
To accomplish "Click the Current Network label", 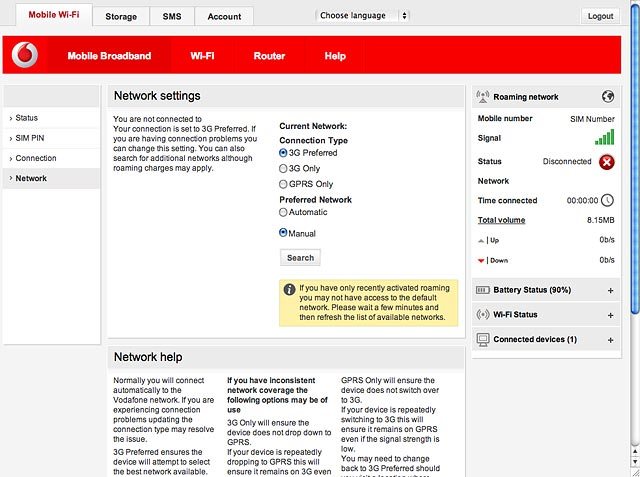I will pos(313,126).
